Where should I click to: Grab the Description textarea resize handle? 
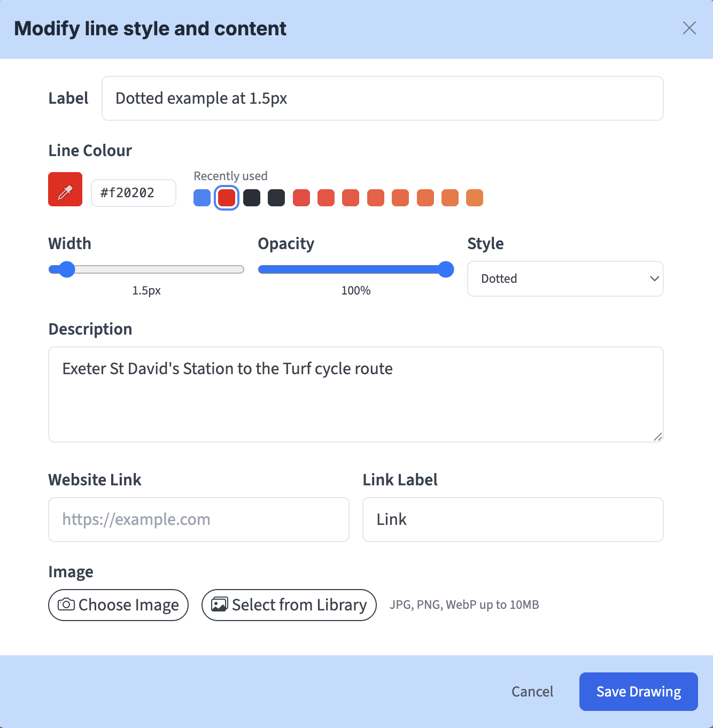[x=658, y=437]
